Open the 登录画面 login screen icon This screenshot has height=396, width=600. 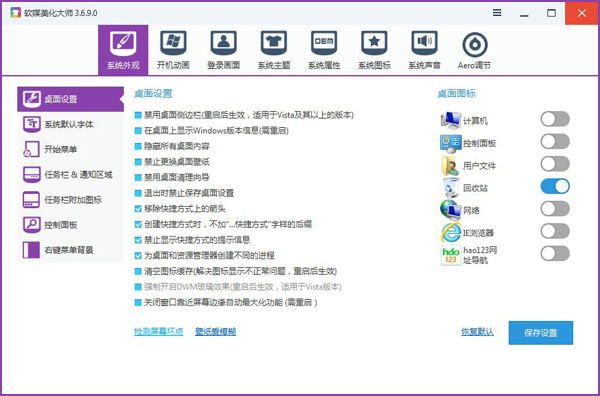[x=223, y=44]
